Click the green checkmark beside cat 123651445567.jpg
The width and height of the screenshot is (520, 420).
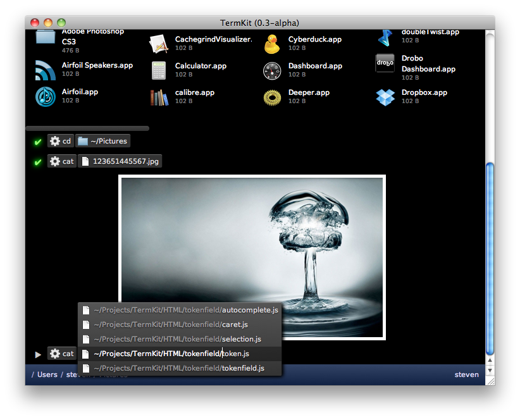38,162
